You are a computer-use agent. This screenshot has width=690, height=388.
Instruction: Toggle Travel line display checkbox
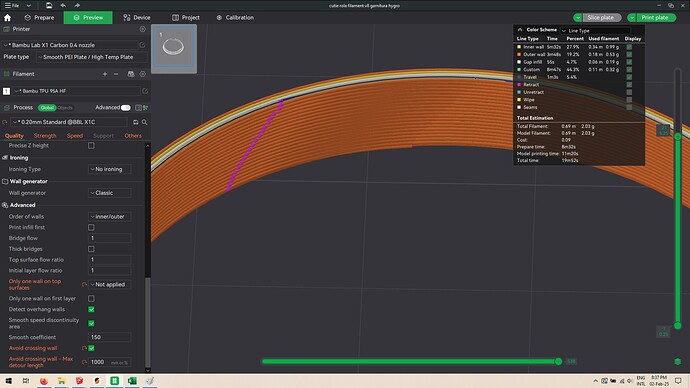629,77
